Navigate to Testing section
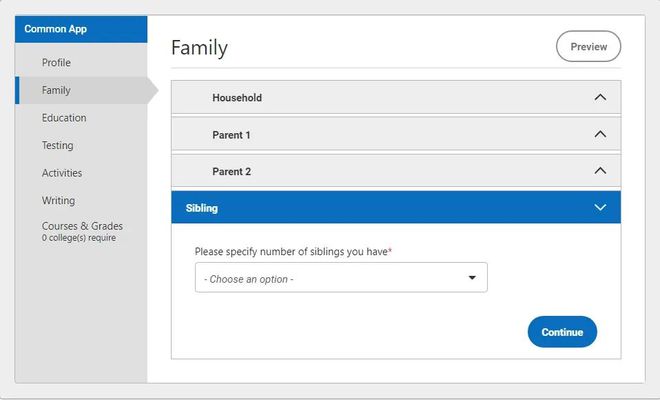This screenshot has height=400, width=660. click(57, 145)
